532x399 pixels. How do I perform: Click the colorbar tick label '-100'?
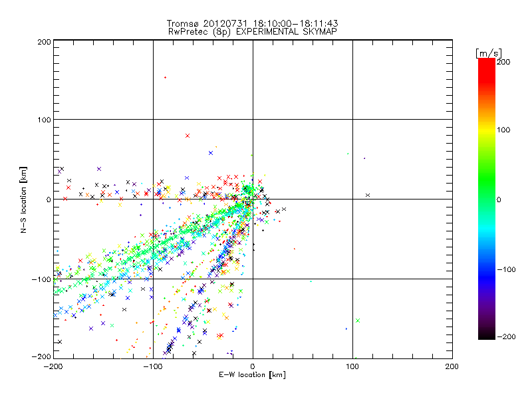506,269
